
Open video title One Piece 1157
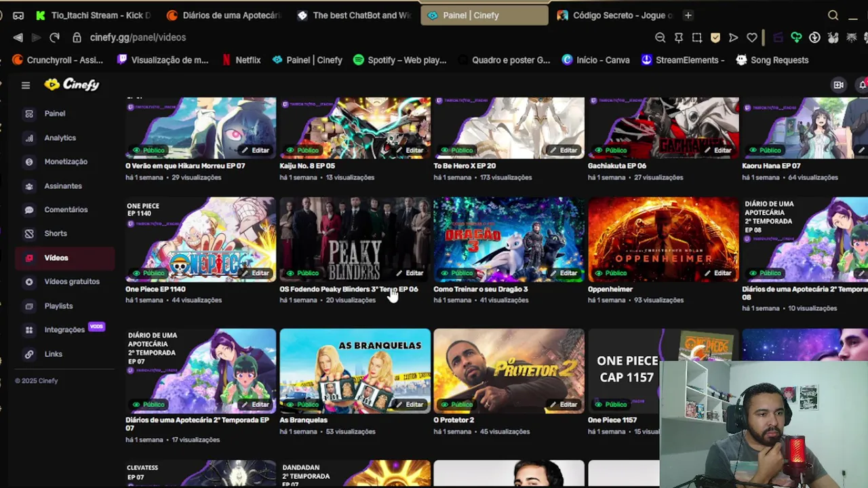(612, 420)
